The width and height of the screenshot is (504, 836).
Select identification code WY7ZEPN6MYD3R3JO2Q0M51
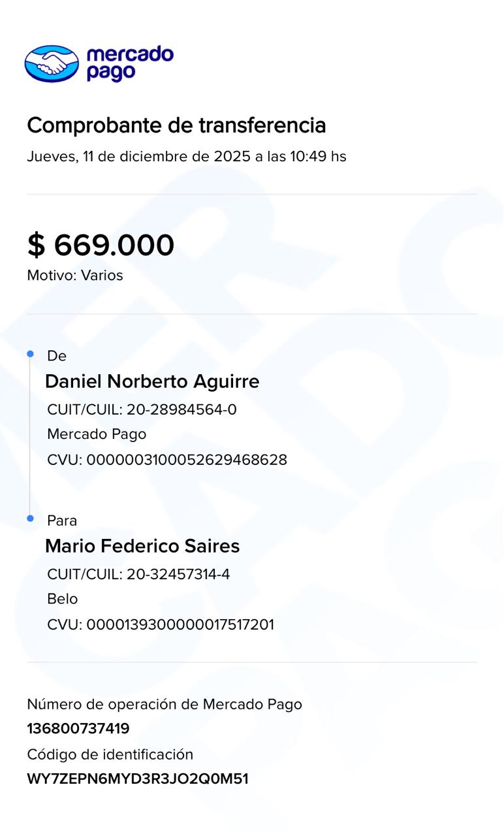tap(138, 779)
